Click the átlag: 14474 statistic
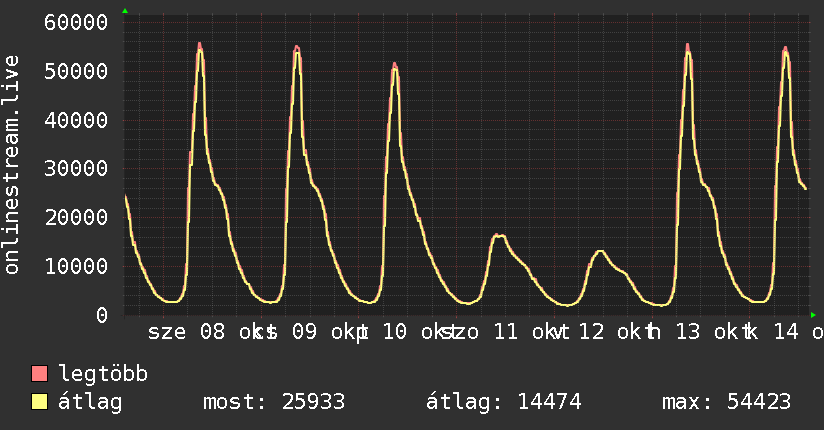 (503, 402)
